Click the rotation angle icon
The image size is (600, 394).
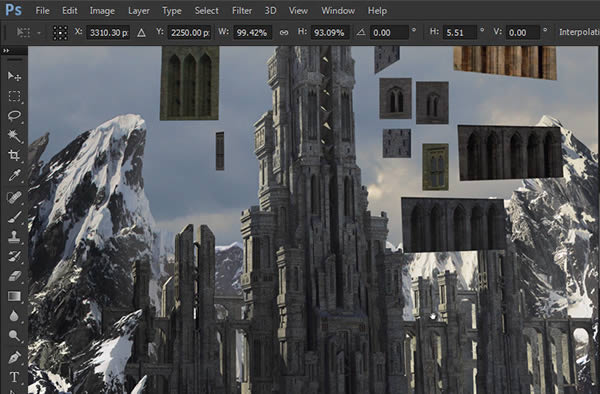click(x=361, y=33)
